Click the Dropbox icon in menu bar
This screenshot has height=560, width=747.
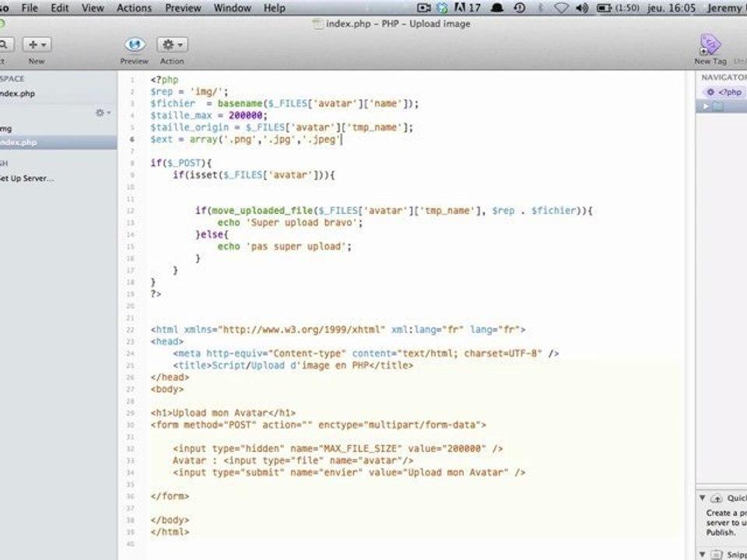443,8
